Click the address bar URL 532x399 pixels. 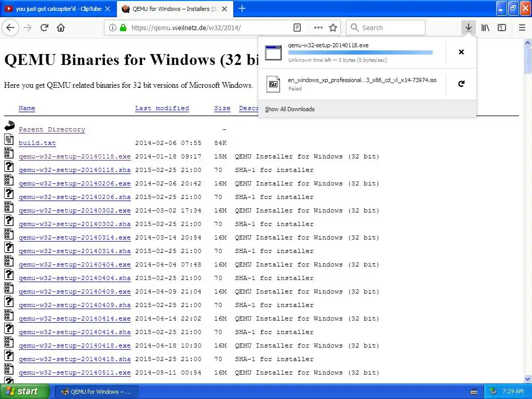[186, 28]
